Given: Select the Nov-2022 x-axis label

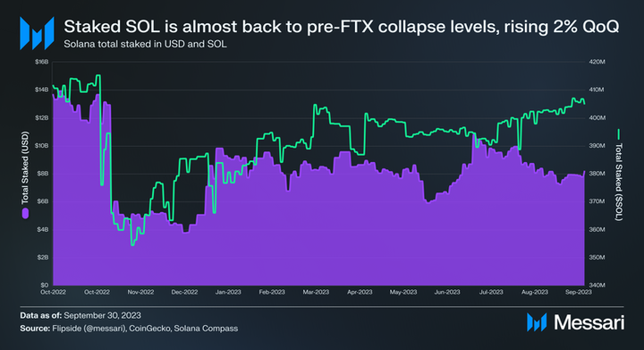Looking at the screenshot, I should point(140,292).
